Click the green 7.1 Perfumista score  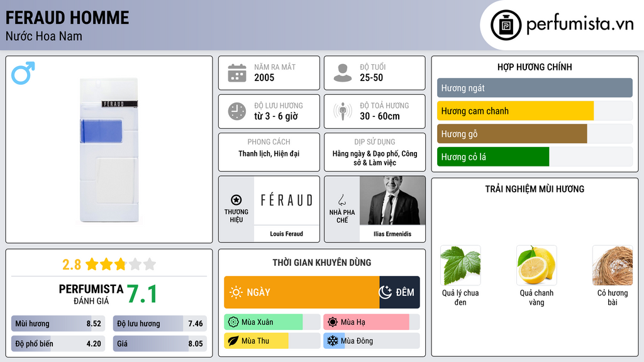tap(142, 294)
